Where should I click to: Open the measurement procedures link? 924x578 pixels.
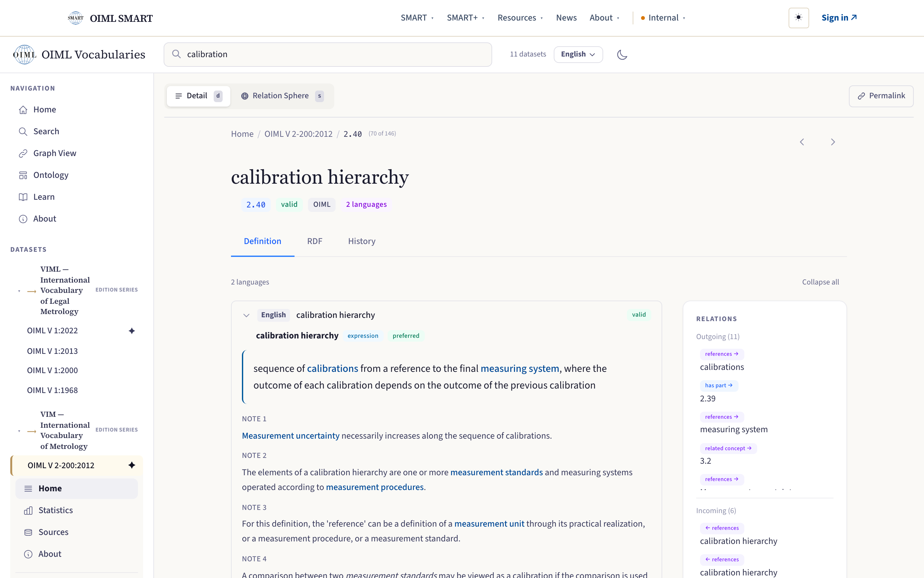click(374, 487)
